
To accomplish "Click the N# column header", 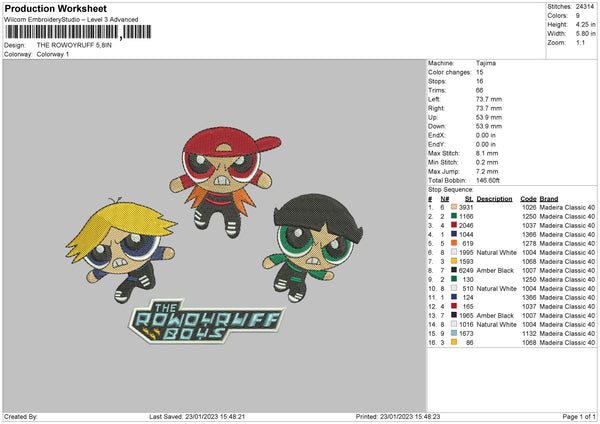I will (445, 199).
